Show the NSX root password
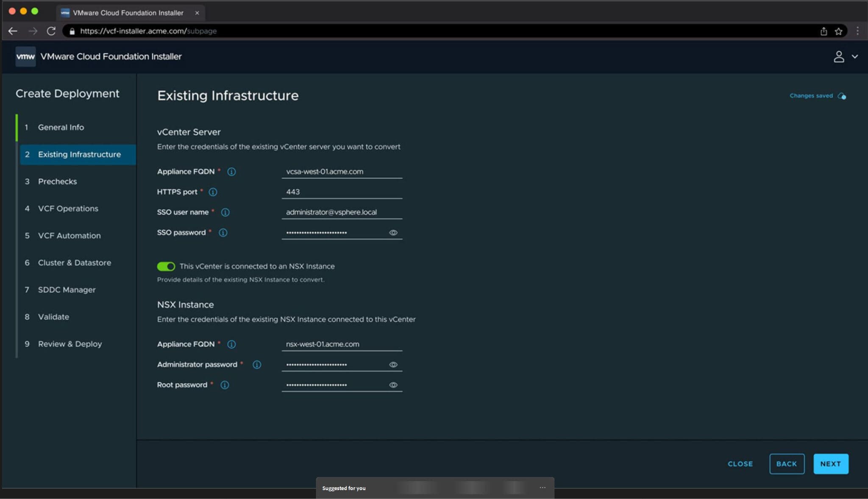Image resolution: width=868 pixels, height=499 pixels. (x=393, y=385)
